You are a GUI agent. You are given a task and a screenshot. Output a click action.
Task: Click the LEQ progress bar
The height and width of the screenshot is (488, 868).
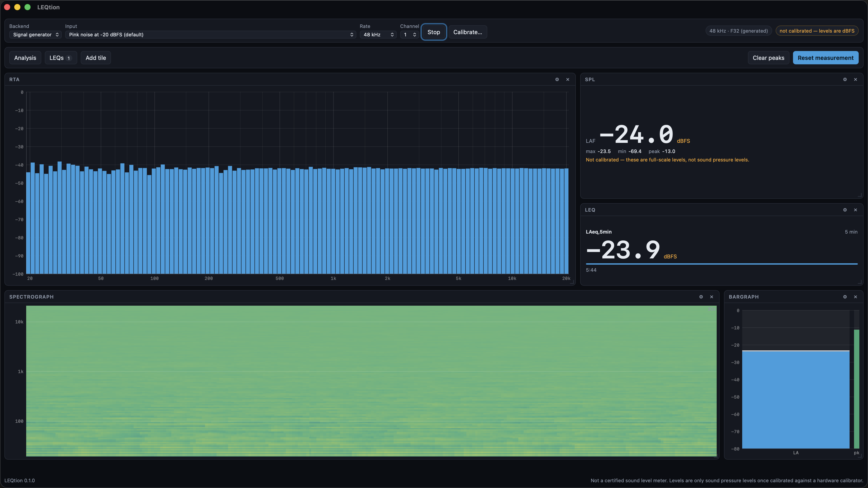tap(721, 264)
